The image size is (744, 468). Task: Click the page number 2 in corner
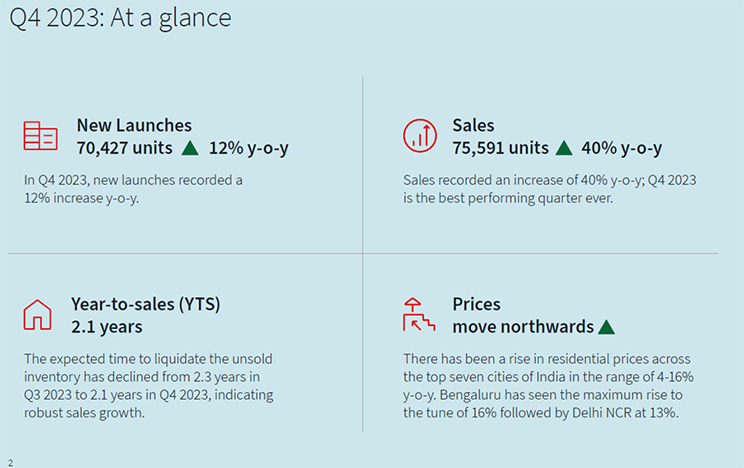point(10,463)
